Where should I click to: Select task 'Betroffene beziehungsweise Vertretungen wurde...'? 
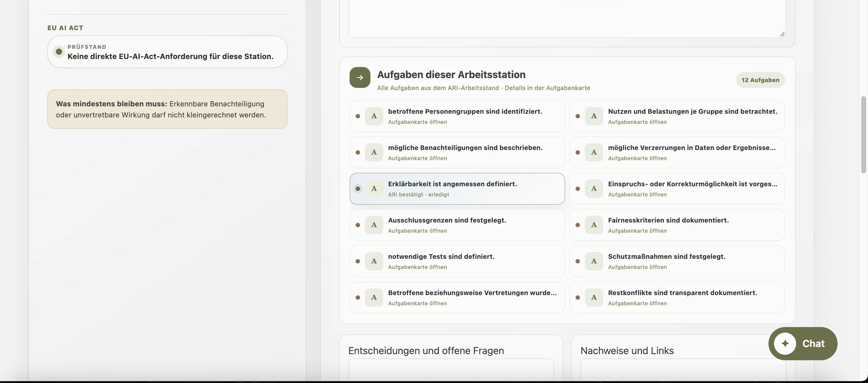tap(457, 297)
